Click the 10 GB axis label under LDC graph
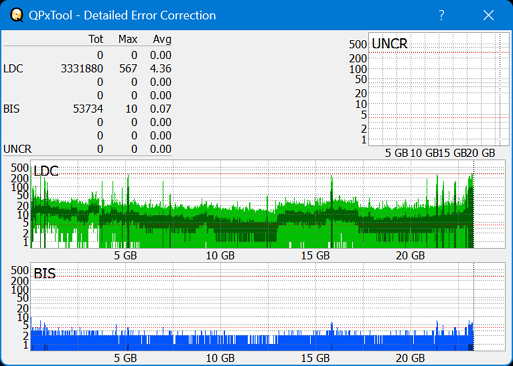Image resolution: width=513 pixels, height=366 pixels. (220, 256)
